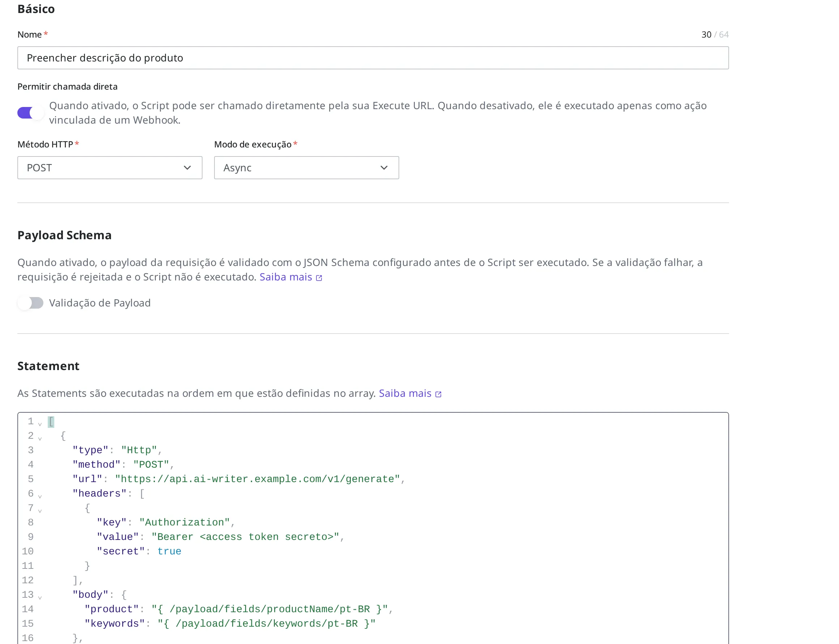Click the Statement heading

tap(48, 366)
